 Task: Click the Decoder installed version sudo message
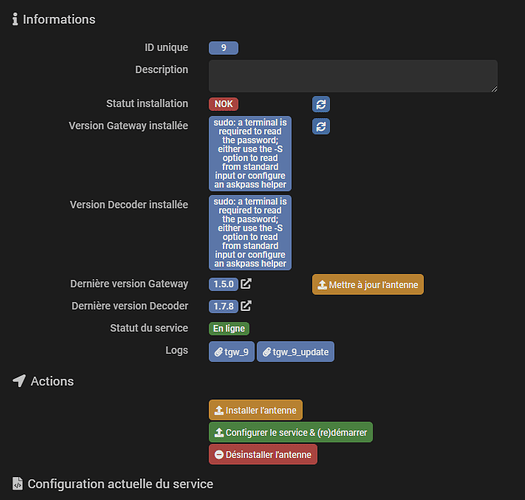click(x=250, y=232)
